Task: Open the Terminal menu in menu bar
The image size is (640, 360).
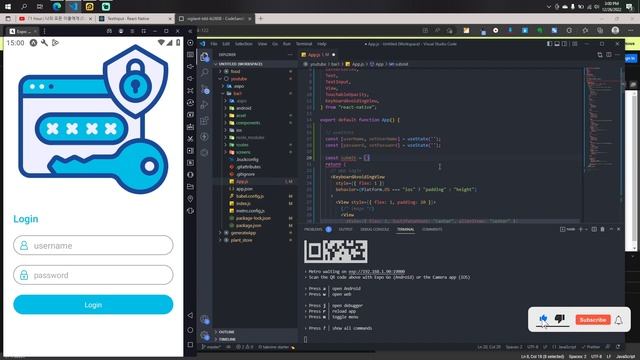Action: pos(304,44)
